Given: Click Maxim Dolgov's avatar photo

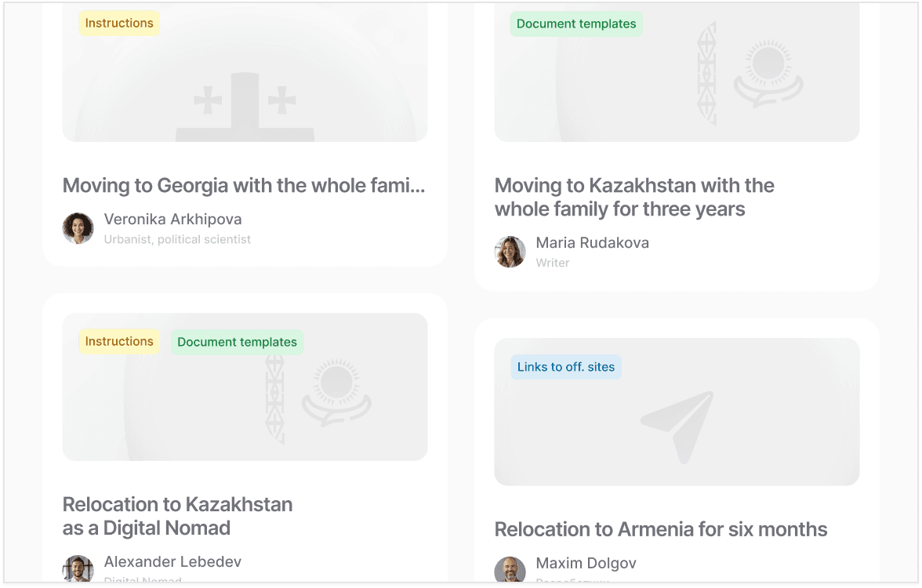Looking at the screenshot, I should pos(510,571).
